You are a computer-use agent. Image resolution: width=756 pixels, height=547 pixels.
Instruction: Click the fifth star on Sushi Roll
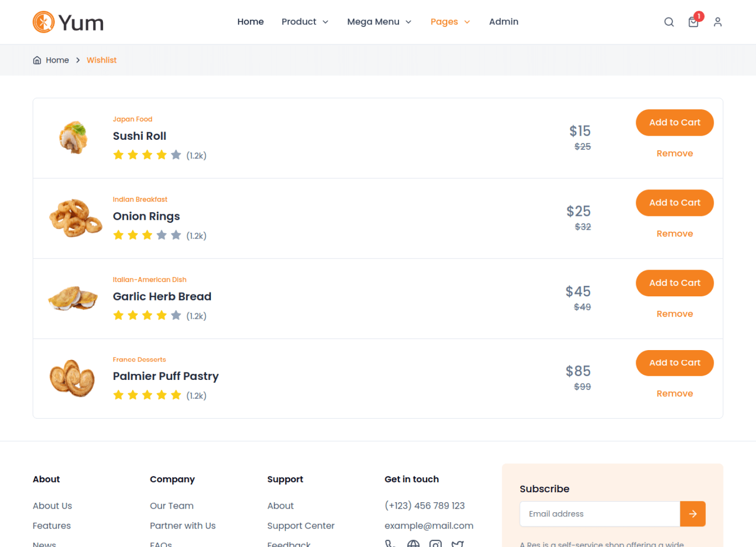click(176, 155)
